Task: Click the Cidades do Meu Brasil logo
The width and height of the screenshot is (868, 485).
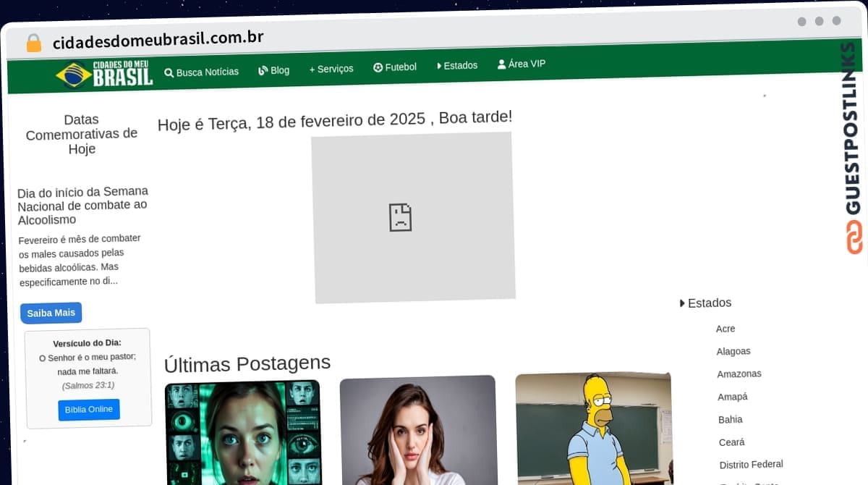Action: [x=104, y=74]
